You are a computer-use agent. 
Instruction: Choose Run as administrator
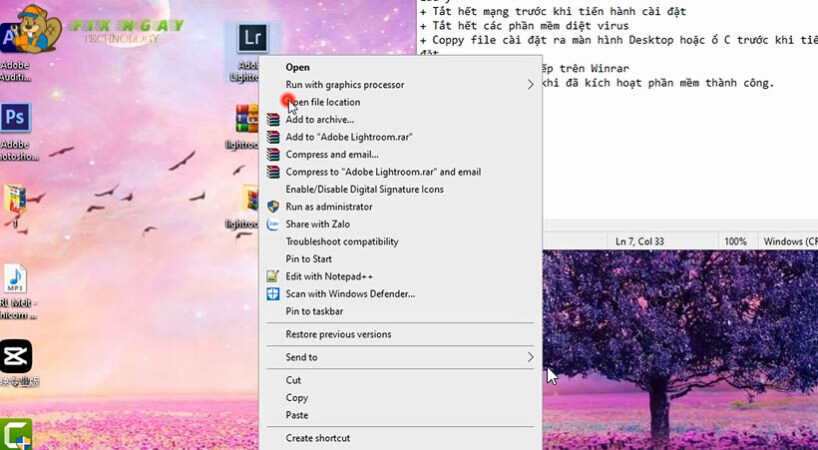(401, 206)
